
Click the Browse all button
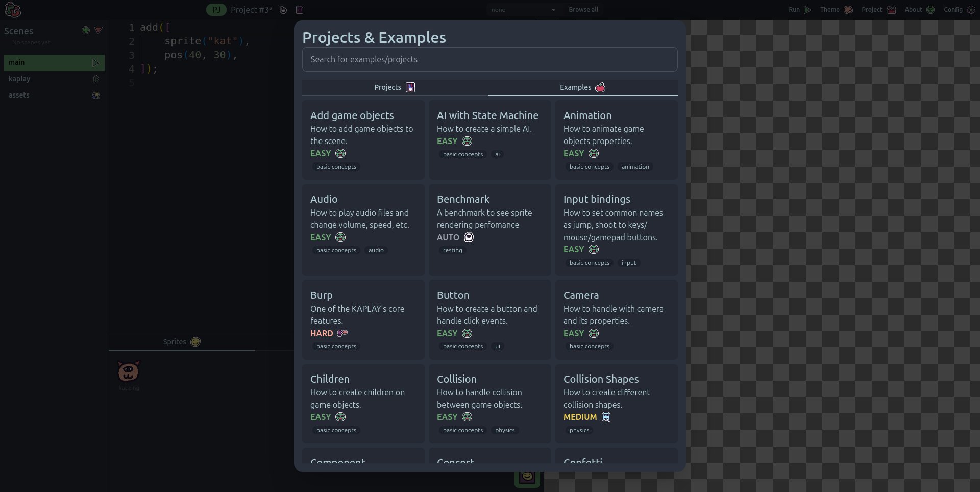pos(583,10)
